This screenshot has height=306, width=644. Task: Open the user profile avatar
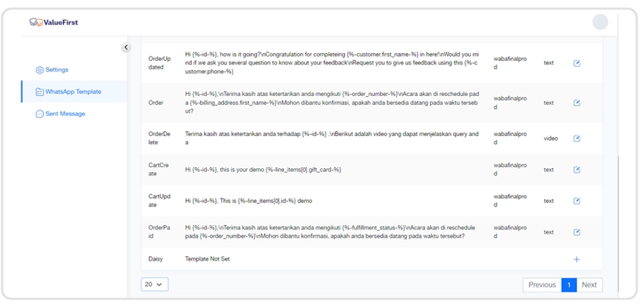[600, 22]
